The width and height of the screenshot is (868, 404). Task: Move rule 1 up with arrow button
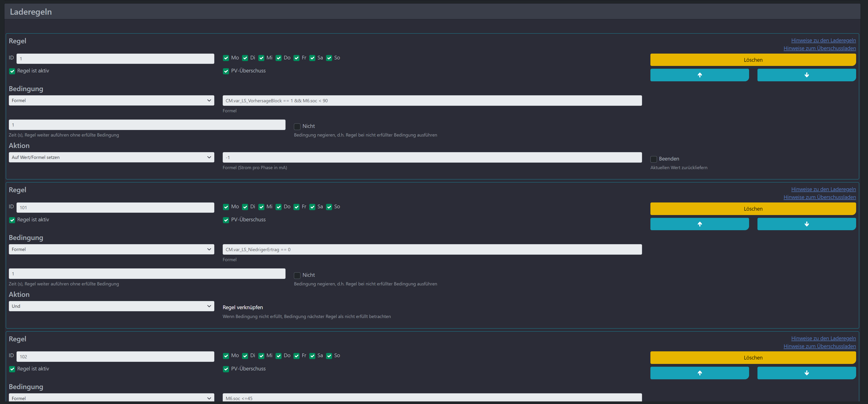tap(699, 75)
